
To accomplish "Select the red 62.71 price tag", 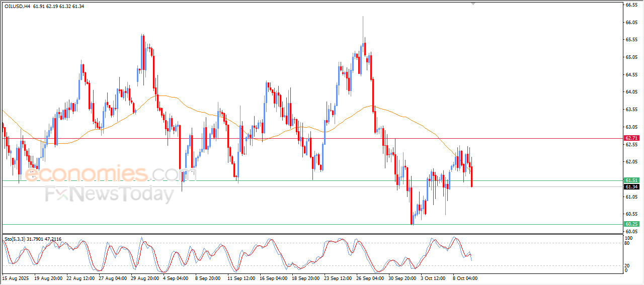I will point(631,138).
